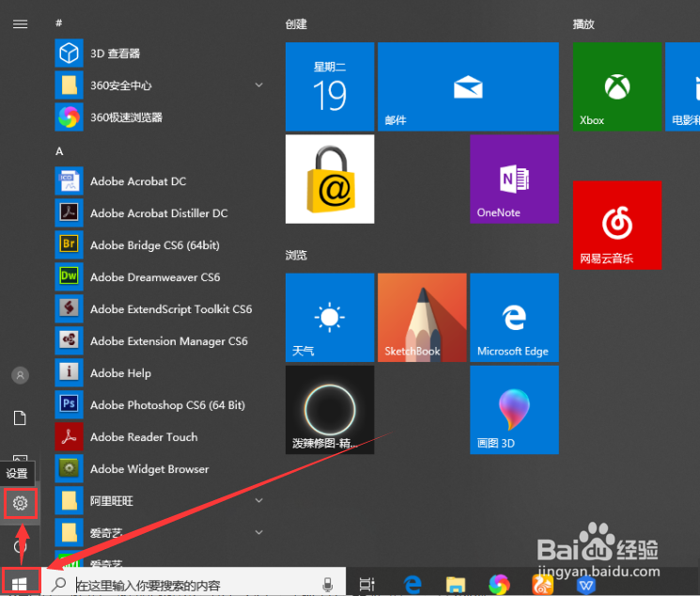Open File Explorer from the taskbar
Viewport: 700px width, 596px height.
(x=456, y=584)
